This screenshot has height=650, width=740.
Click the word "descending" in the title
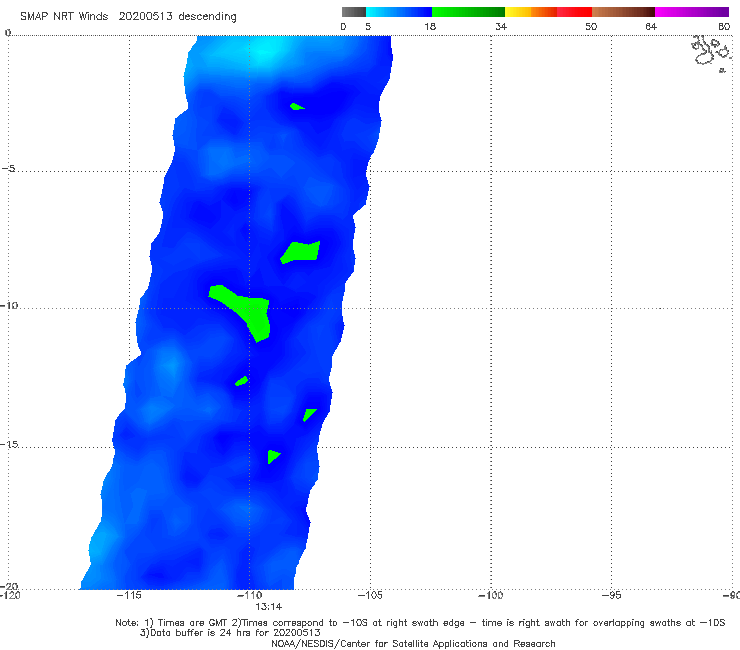(x=208, y=17)
